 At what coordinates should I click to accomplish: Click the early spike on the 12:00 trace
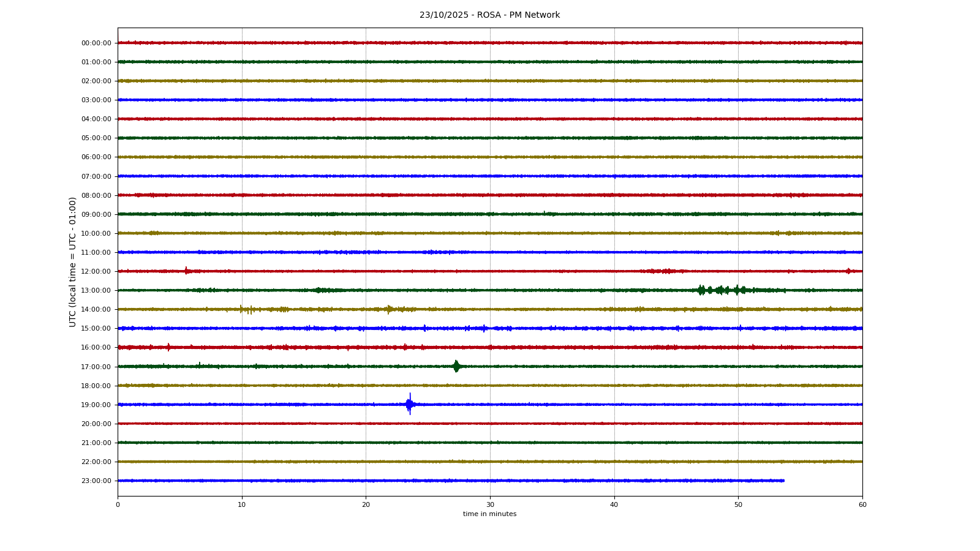186,271
